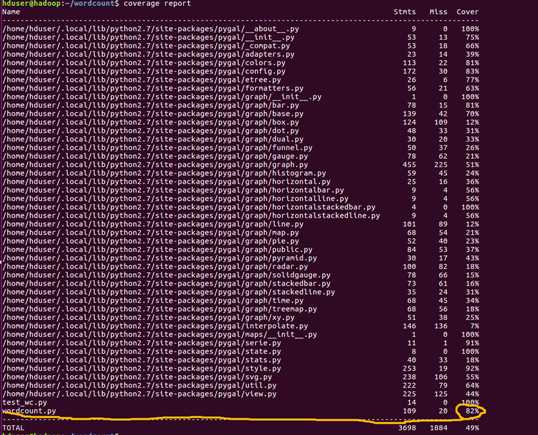Click the pygal/adapters.py path

(149, 54)
